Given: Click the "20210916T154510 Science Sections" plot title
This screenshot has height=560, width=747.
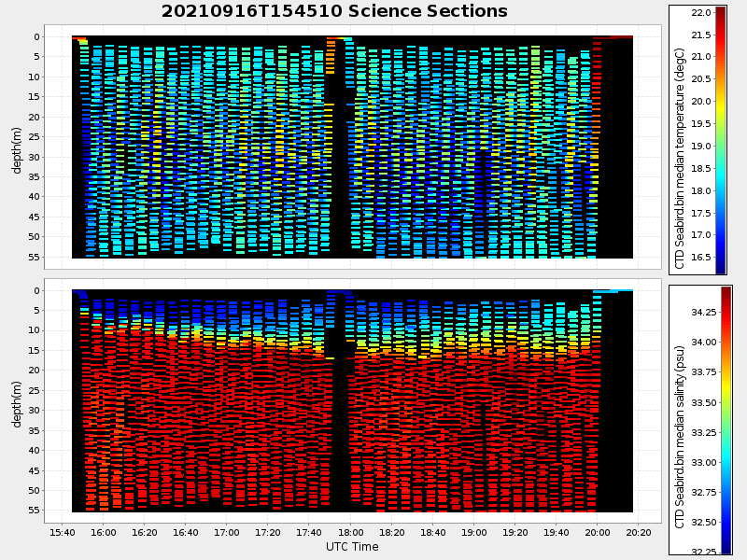Looking at the screenshot, I should point(334,11).
